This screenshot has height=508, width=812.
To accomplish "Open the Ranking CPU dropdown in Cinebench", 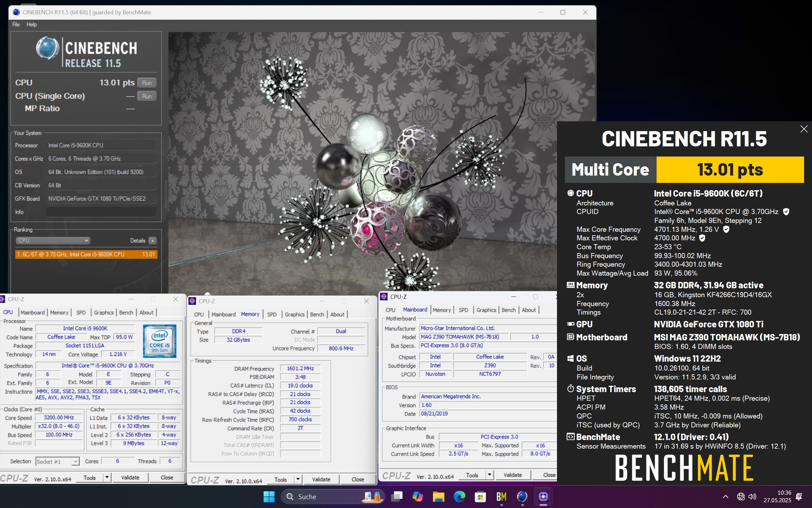I will 53,241.
